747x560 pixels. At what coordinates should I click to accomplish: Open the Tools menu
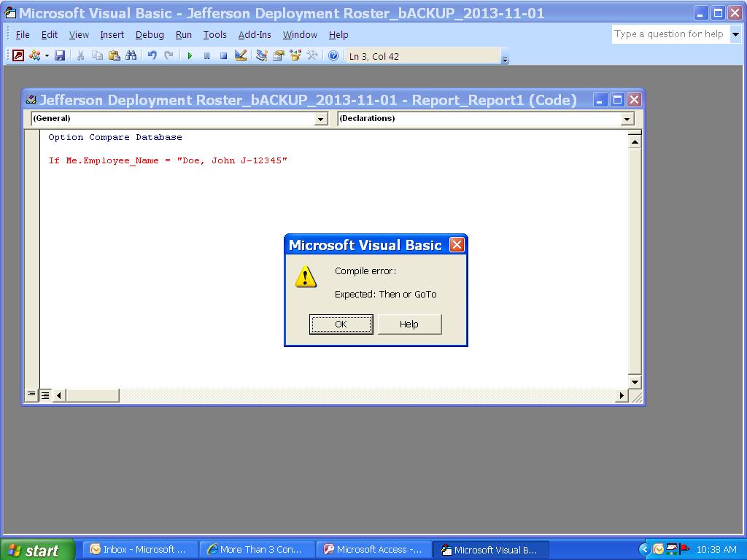pyautogui.click(x=215, y=35)
